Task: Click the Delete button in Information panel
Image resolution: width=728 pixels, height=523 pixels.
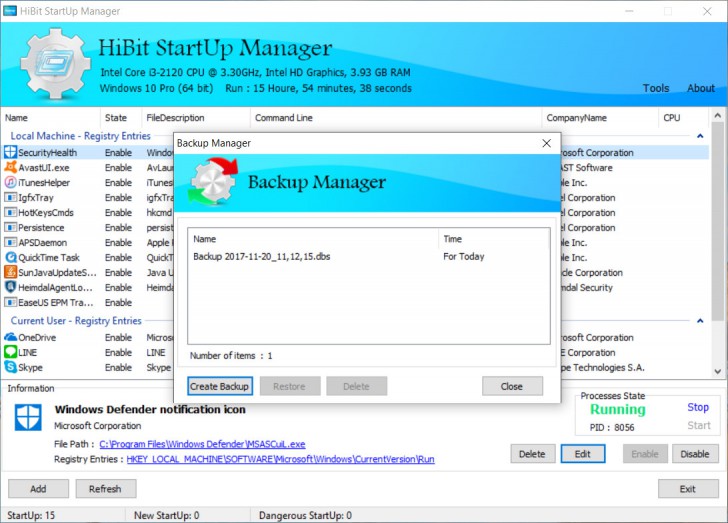Action: 532,454
